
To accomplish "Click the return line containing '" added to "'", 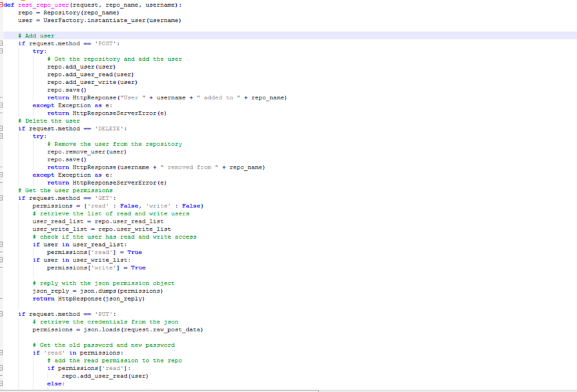I will tap(167, 97).
